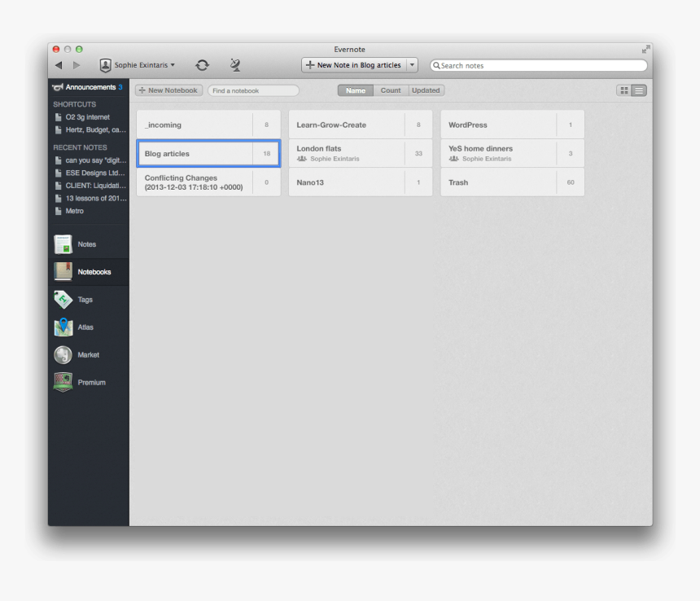Click the shared icon under YeS home dinners
Image resolution: width=700 pixels, height=601 pixels.
tap(453, 159)
